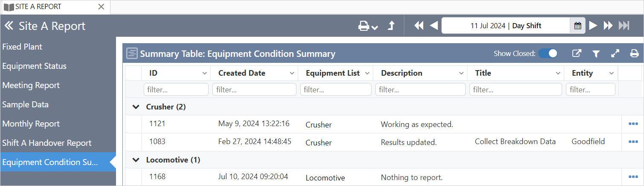Select Shift A Handover Report
This screenshot has width=644, height=186.
click(47, 143)
